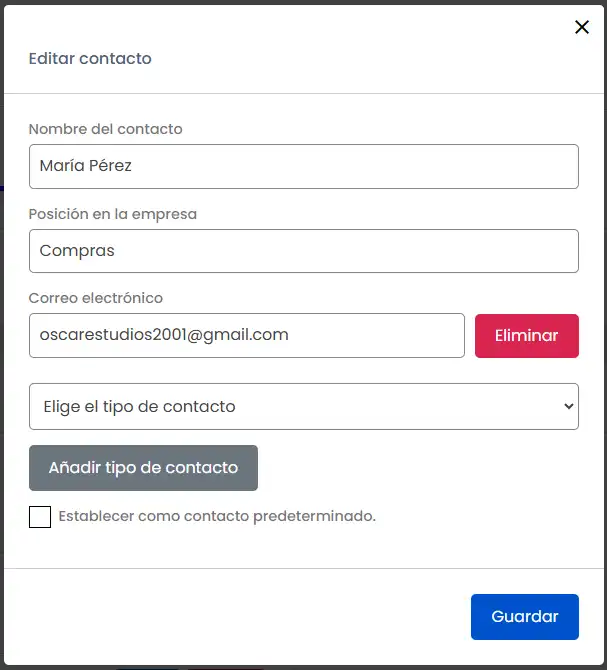
Task: Place cursor on the María Pérez text
Action: (x=86, y=167)
